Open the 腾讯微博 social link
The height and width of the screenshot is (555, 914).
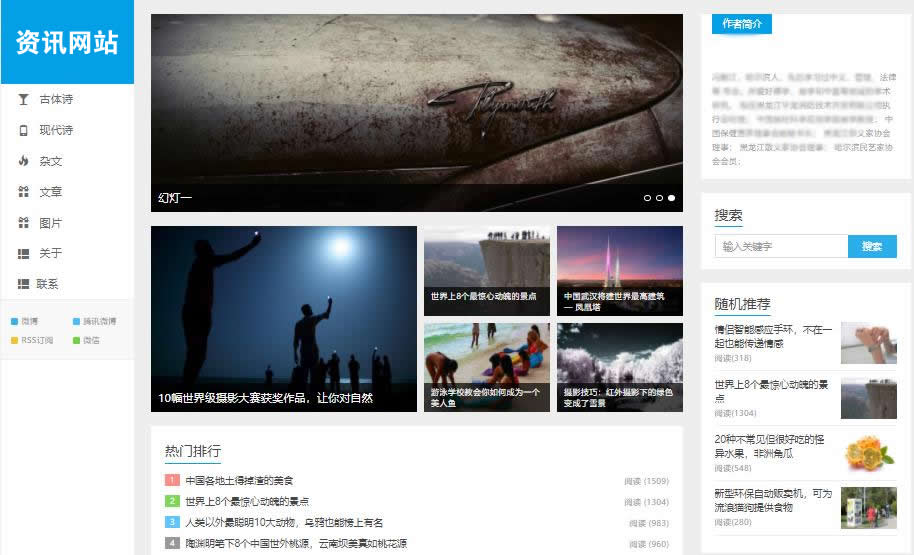[98, 322]
